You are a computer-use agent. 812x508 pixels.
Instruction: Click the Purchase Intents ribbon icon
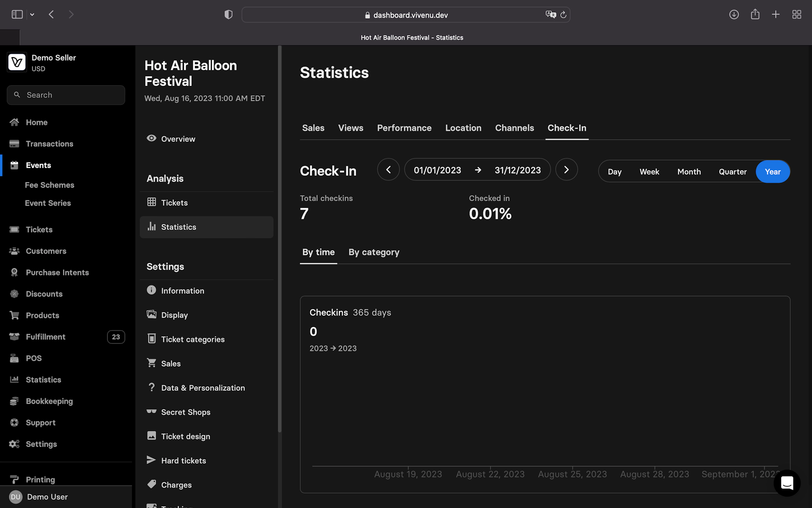coord(14,272)
